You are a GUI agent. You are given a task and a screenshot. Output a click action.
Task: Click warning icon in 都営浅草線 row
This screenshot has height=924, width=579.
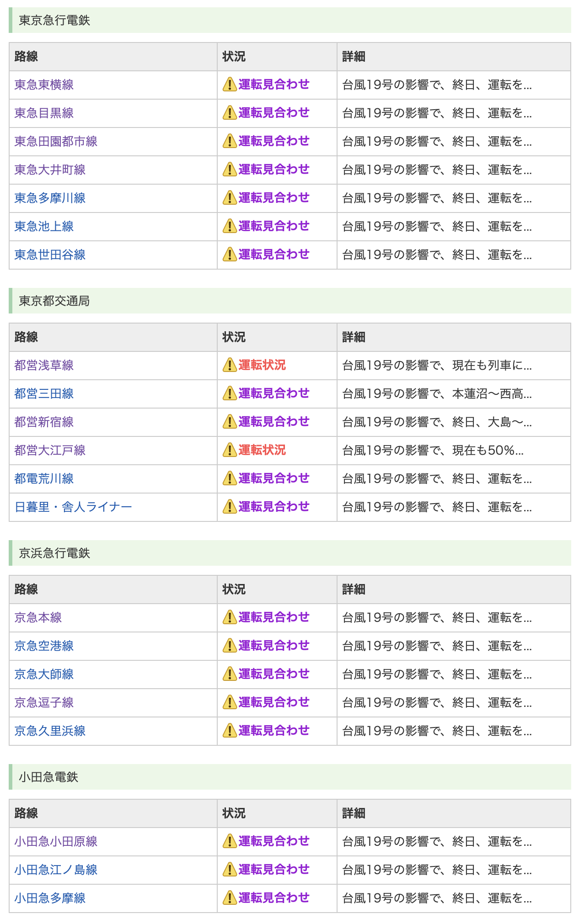click(230, 365)
